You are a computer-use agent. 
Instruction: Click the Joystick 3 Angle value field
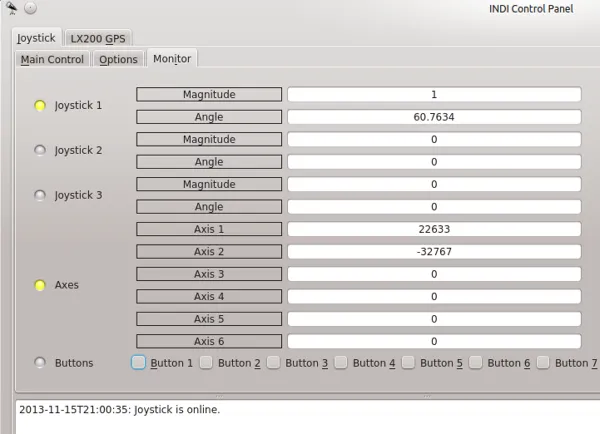click(434, 207)
